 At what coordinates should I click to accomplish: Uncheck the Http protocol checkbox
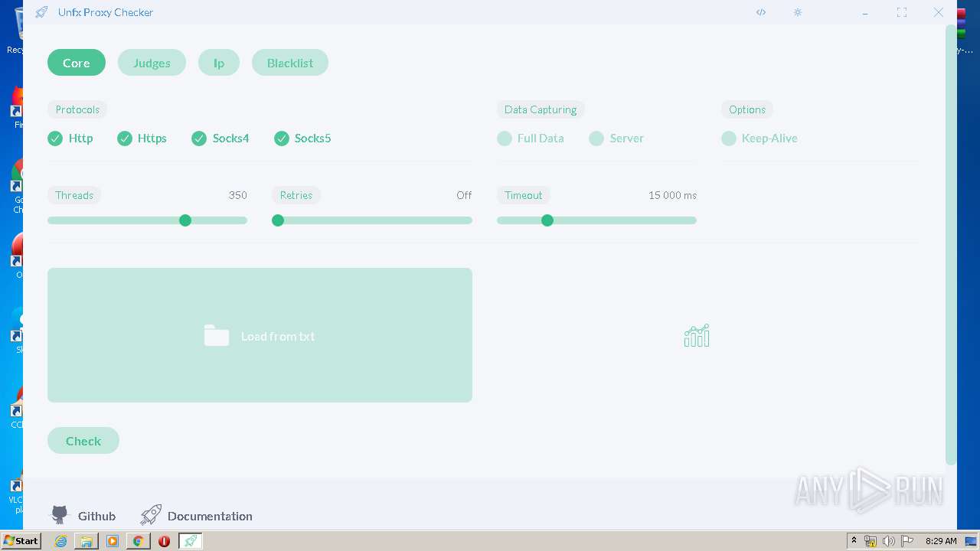point(55,139)
